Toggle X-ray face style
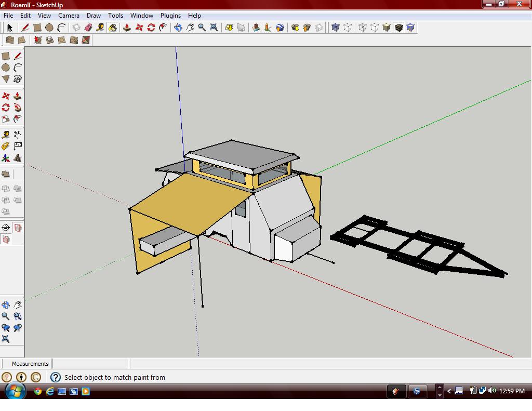532x411 pixels. pos(336,28)
